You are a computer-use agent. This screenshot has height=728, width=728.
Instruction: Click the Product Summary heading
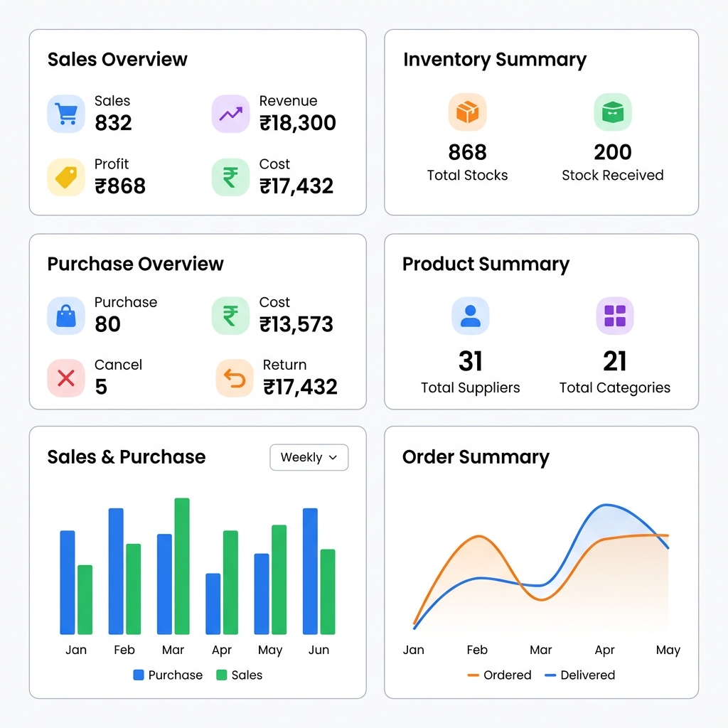pos(486,264)
